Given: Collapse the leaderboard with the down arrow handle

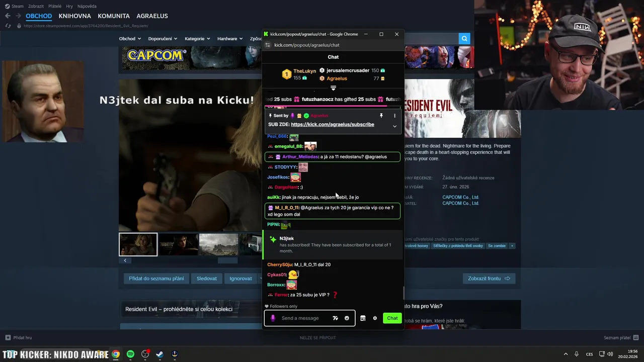Looking at the screenshot, I should click(333, 88).
